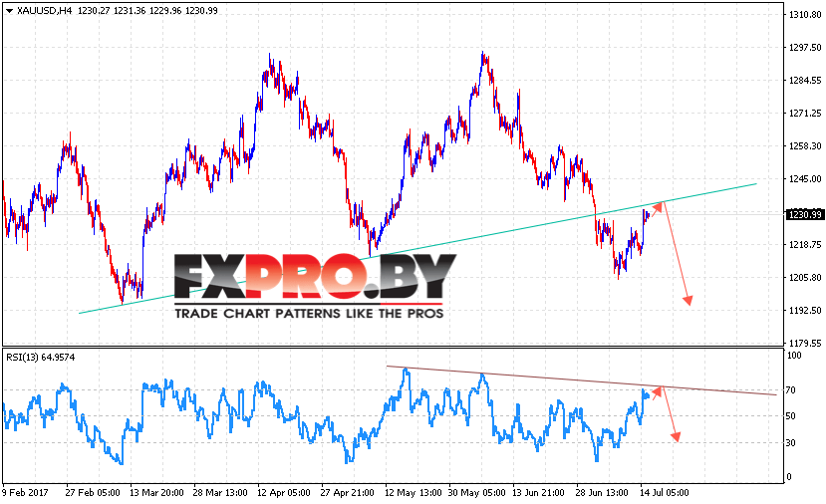The width and height of the screenshot is (826, 504).
Task: Click the RSI scale value 30
Action: 791,443
